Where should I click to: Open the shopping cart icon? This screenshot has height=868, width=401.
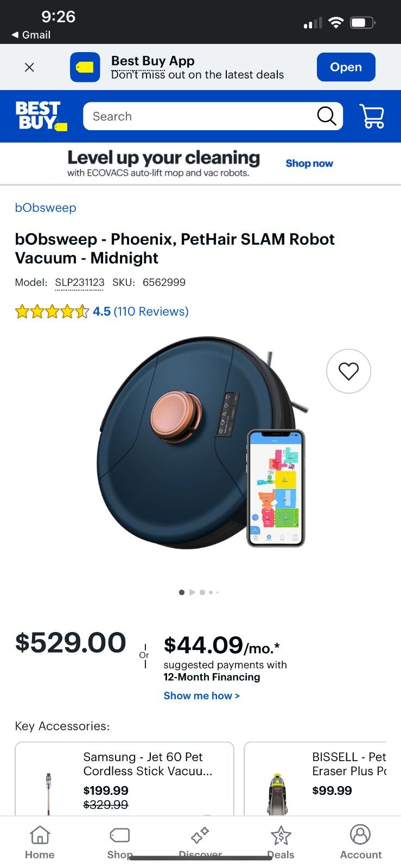point(373,116)
